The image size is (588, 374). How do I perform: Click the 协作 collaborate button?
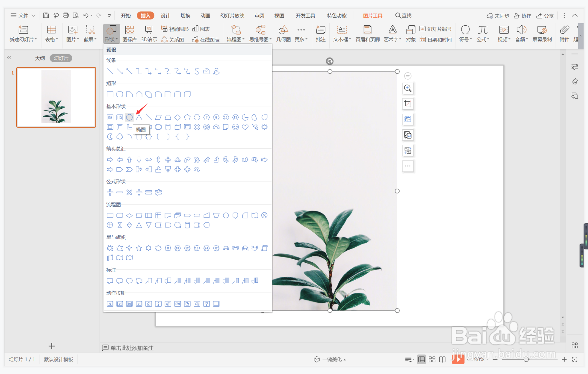pos(523,16)
